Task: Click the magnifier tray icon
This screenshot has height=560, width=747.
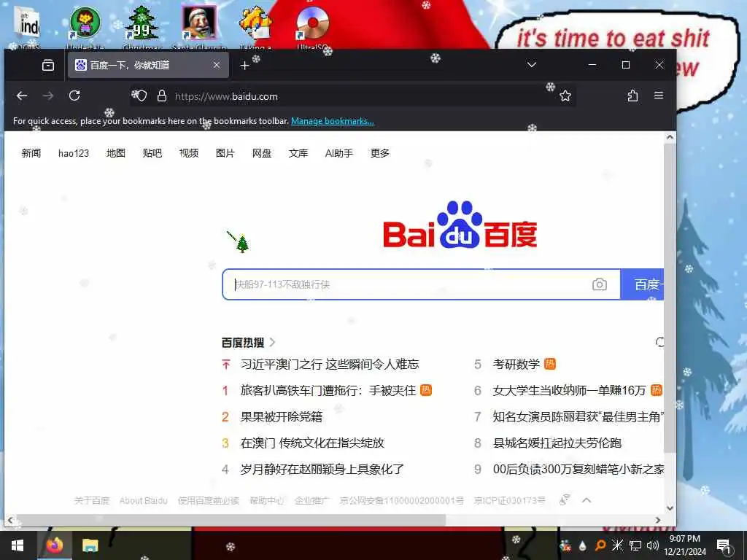Action: (600, 545)
